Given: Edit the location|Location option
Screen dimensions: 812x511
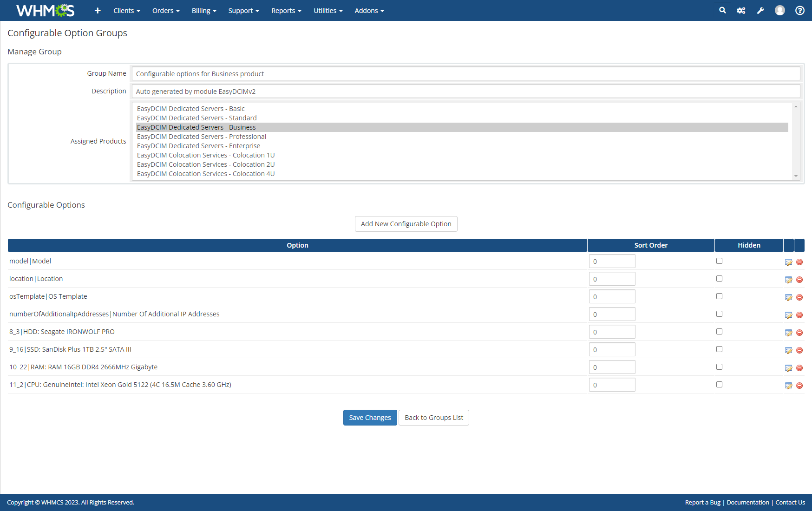Looking at the screenshot, I should click(788, 280).
